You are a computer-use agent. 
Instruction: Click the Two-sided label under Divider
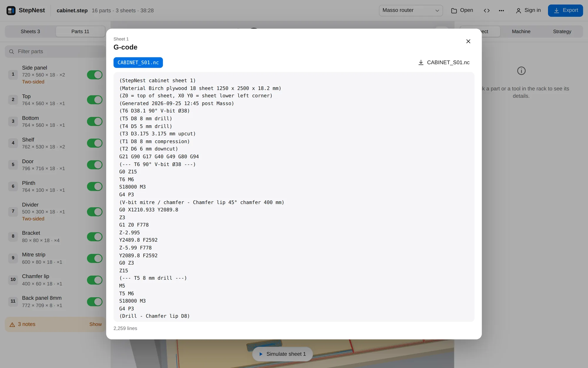[x=33, y=219]
